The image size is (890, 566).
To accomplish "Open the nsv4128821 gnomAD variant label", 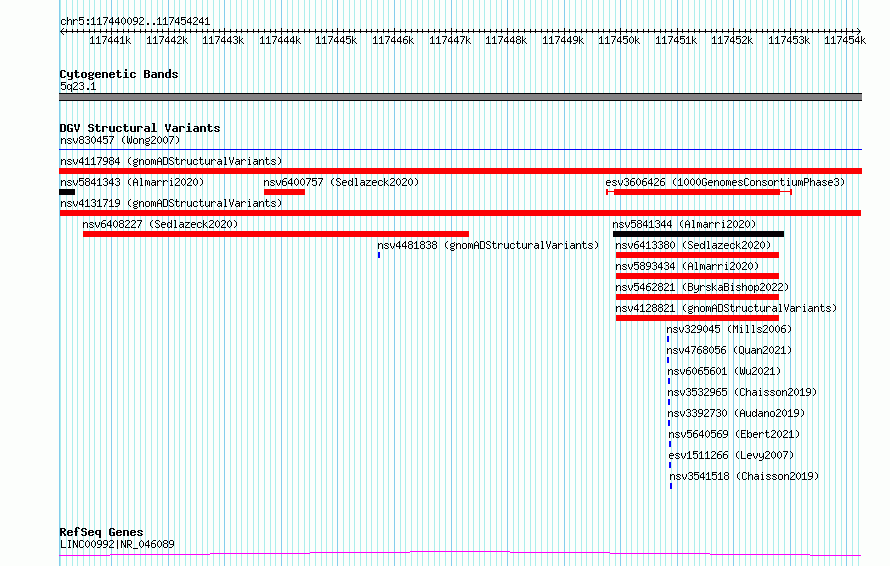I will [727, 308].
